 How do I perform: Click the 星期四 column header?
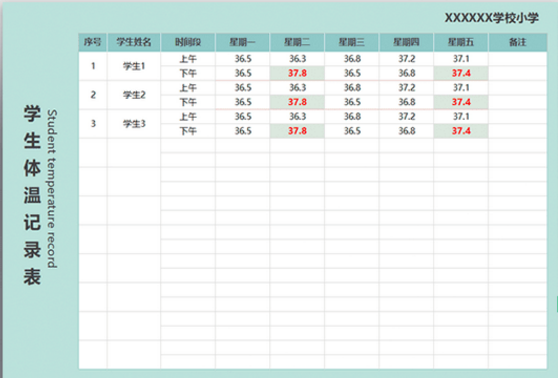click(x=406, y=42)
